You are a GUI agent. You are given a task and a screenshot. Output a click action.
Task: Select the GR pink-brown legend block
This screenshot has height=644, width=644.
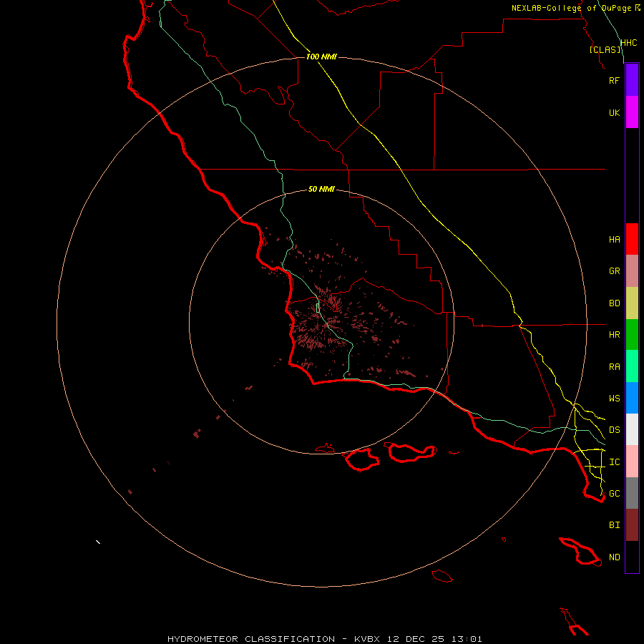click(x=632, y=271)
